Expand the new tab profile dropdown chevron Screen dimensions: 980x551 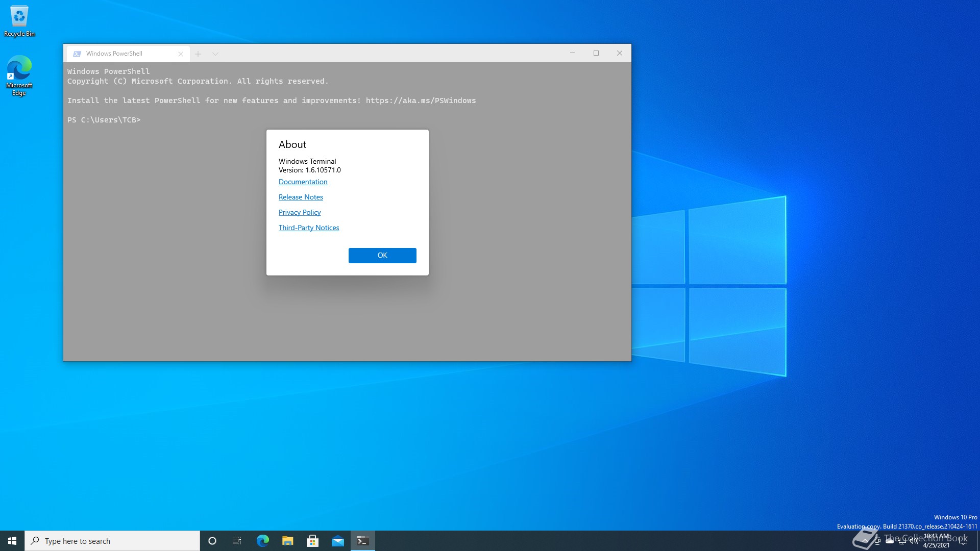pyautogui.click(x=215, y=54)
